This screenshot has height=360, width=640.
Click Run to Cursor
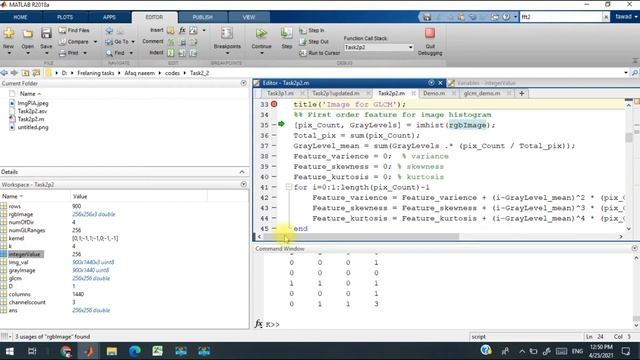point(319,53)
